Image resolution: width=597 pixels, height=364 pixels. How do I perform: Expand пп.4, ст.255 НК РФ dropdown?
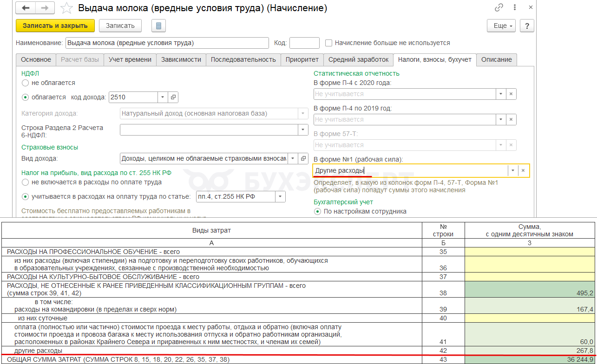click(280, 196)
